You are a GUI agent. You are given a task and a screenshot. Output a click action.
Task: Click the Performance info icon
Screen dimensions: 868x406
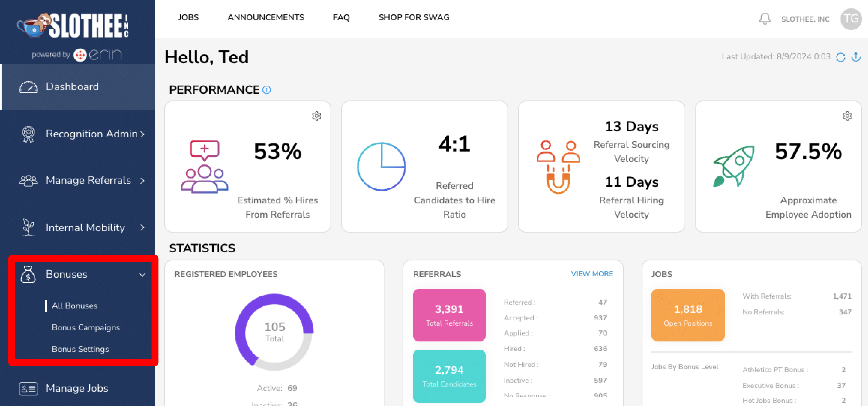(x=266, y=90)
